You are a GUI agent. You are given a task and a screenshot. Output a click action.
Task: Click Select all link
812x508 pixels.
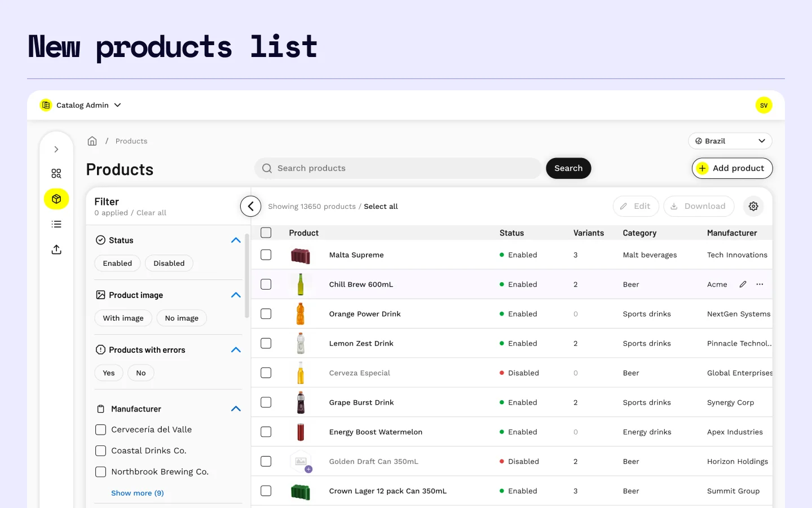tap(381, 207)
